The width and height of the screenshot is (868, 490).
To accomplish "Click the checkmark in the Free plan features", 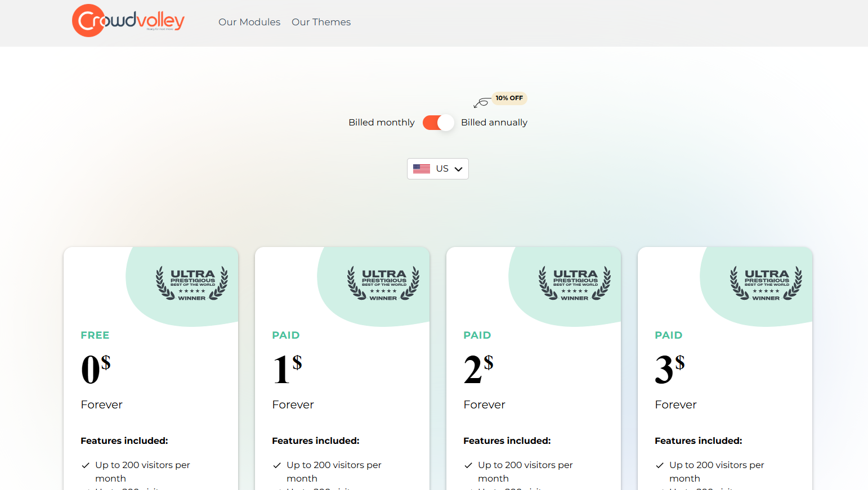I will point(86,465).
